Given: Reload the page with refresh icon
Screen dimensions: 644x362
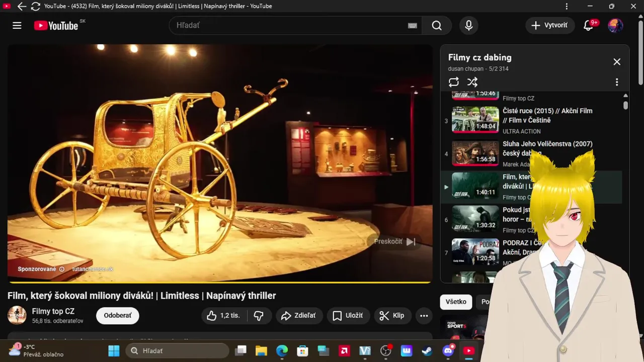Looking at the screenshot, I should 35,6.
